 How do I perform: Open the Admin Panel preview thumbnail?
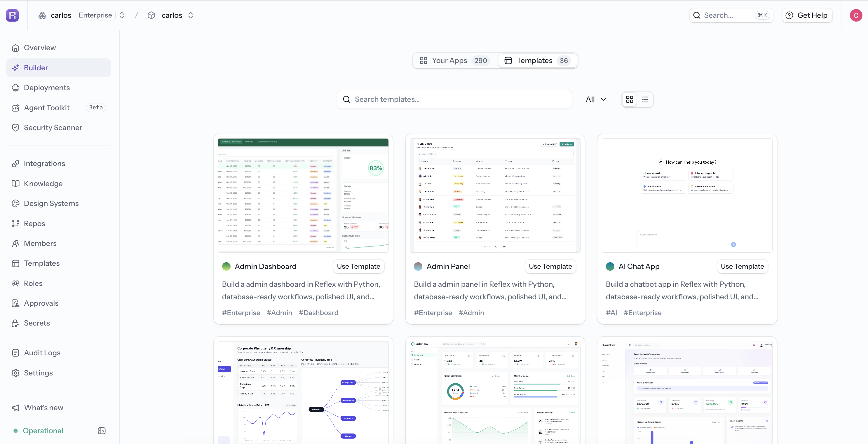pos(495,195)
